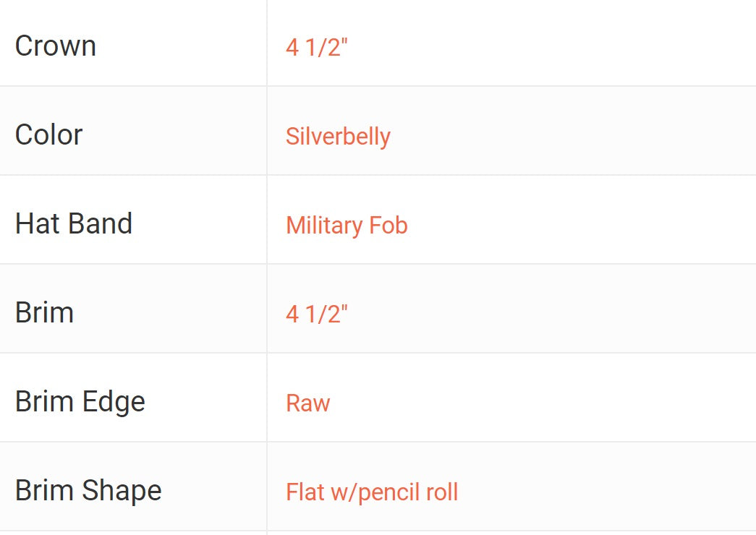This screenshot has height=535, width=756.
Task: Select the Brim Shape attribute label
Action: 88,491
